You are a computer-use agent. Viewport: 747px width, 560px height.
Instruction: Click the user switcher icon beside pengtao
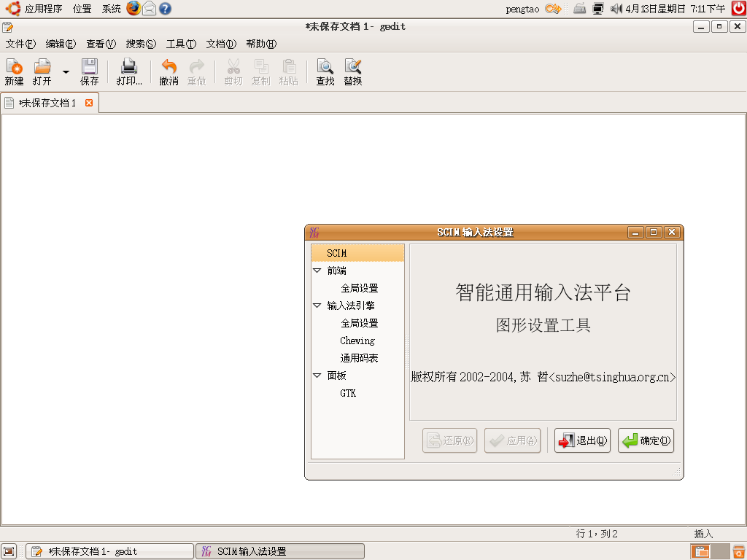coord(553,9)
